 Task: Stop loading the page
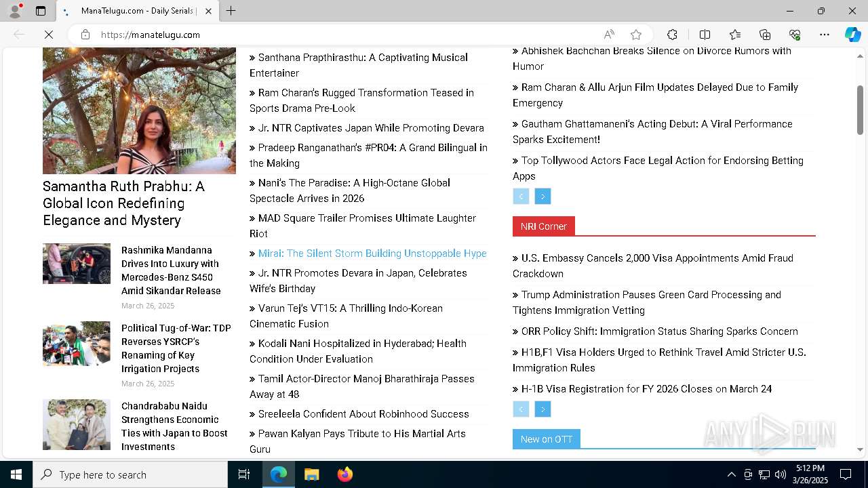click(x=49, y=35)
